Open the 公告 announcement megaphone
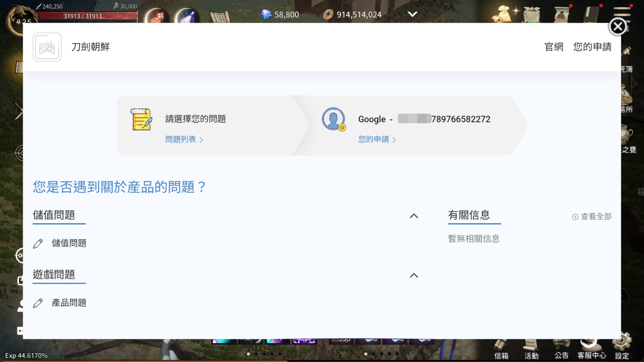The height and width of the screenshot is (362, 644). 561,347
